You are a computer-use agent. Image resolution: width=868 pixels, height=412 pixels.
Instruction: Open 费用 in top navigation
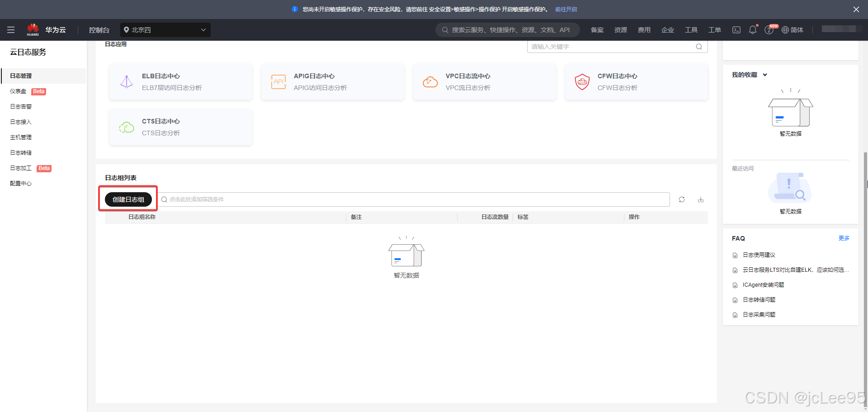click(644, 30)
